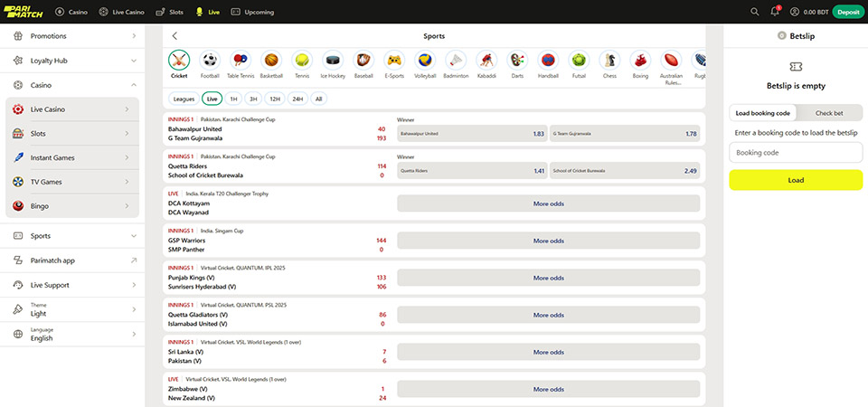Choose the Boxing sport icon
This screenshot has height=407, width=868.
[640, 60]
